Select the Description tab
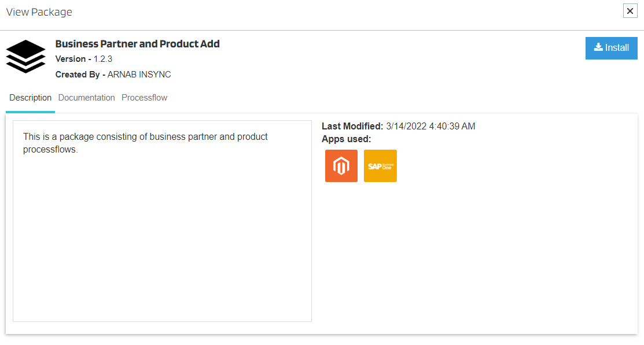Viewport: 644px width, 345px height. point(31,98)
